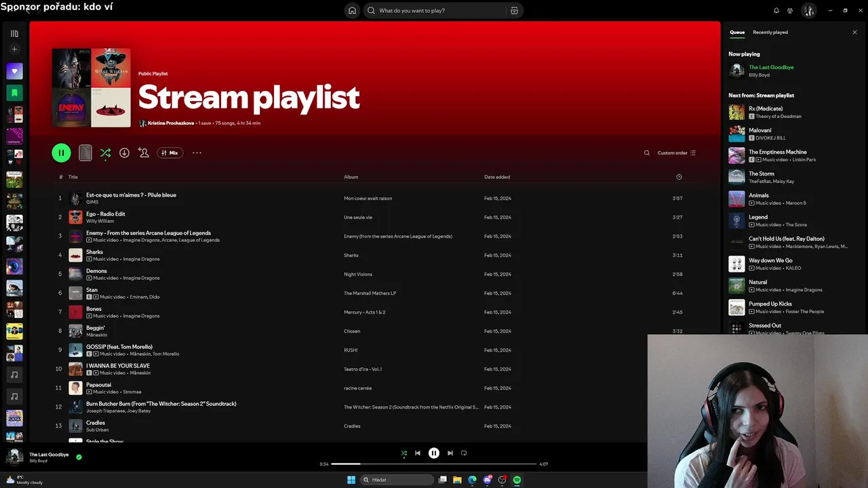This screenshot has width=868, height=488.
Task: Open the Browse icon inside search bar
Action: pos(514,11)
